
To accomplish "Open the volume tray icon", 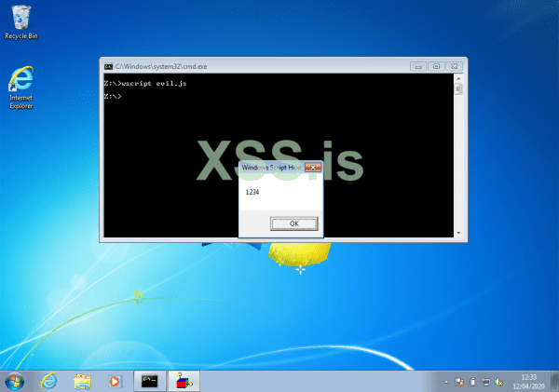I will click(498, 381).
